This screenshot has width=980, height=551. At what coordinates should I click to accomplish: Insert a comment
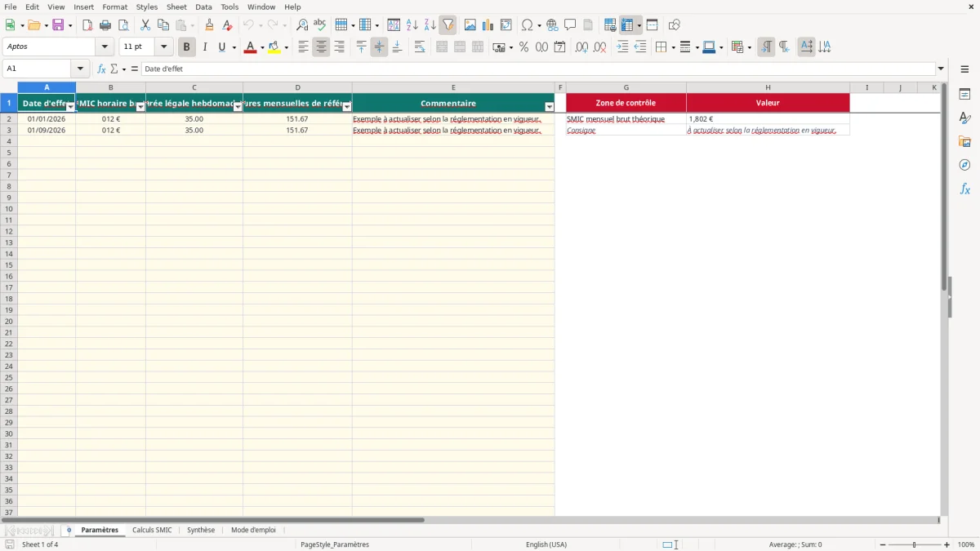click(570, 25)
